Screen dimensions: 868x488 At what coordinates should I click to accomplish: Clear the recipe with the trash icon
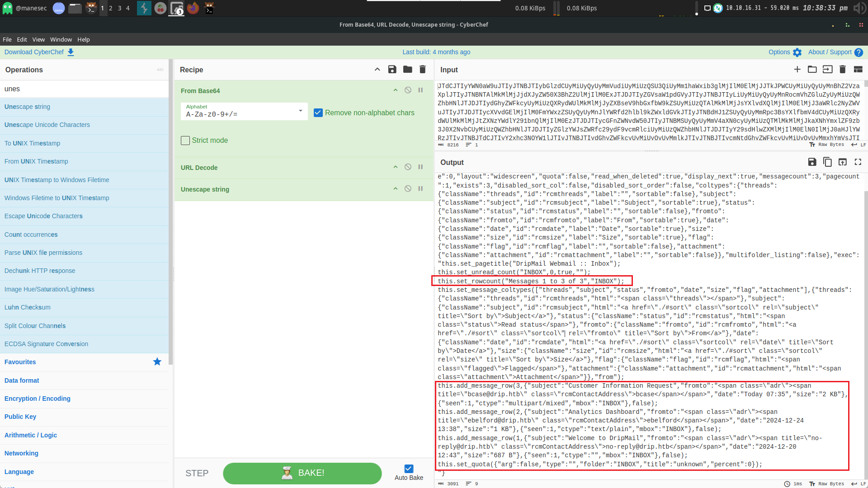(x=422, y=69)
